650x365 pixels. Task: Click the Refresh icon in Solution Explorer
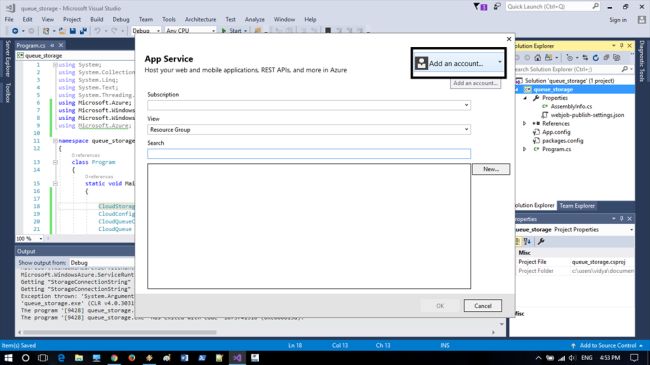coord(596,58)
